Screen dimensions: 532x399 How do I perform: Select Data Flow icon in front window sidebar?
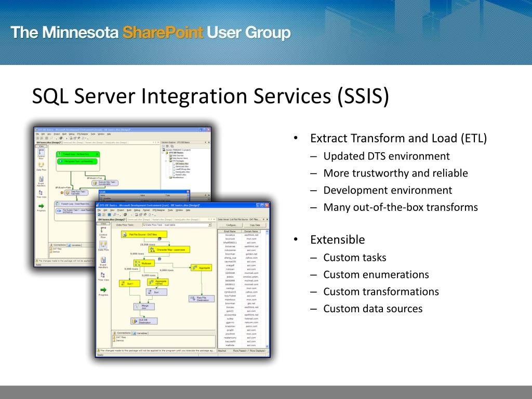(x=103, y=244)
